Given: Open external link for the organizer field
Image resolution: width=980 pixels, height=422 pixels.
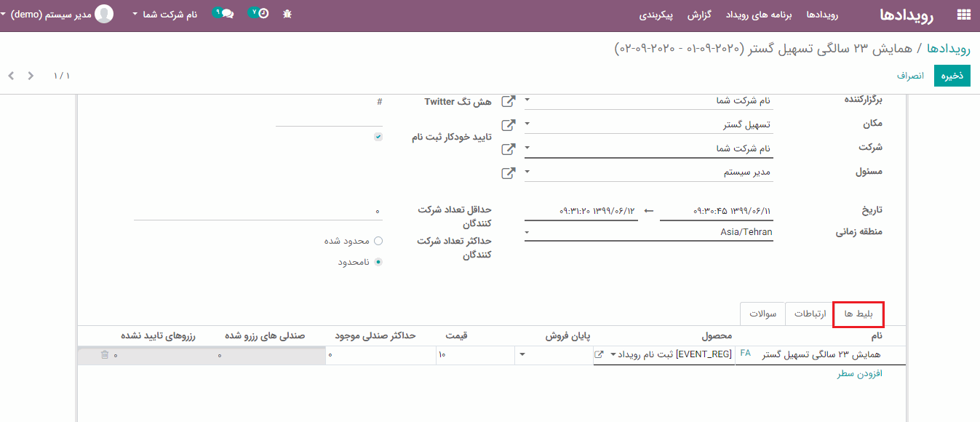Looking at the screenshot, I should coord(509,101).
